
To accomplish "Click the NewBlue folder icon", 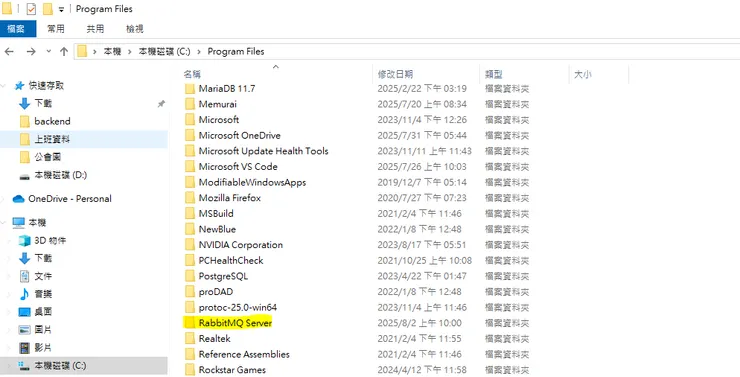I will 190,229.
